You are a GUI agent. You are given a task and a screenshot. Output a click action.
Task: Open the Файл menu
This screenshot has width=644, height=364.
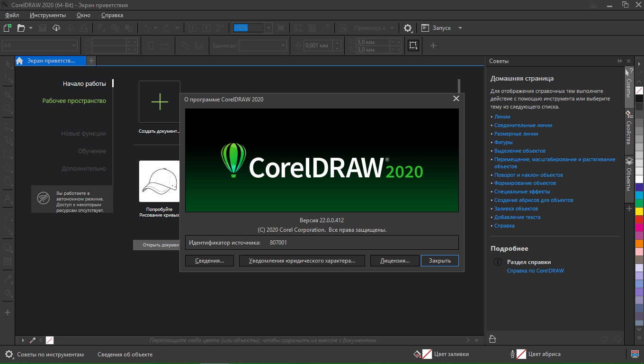[12, 15]
